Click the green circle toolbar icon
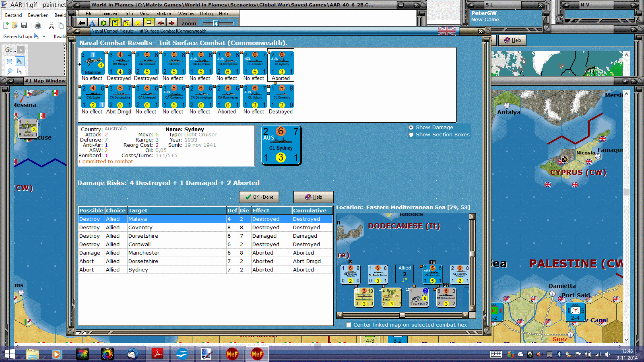644x362 pixels. point(104,23)
